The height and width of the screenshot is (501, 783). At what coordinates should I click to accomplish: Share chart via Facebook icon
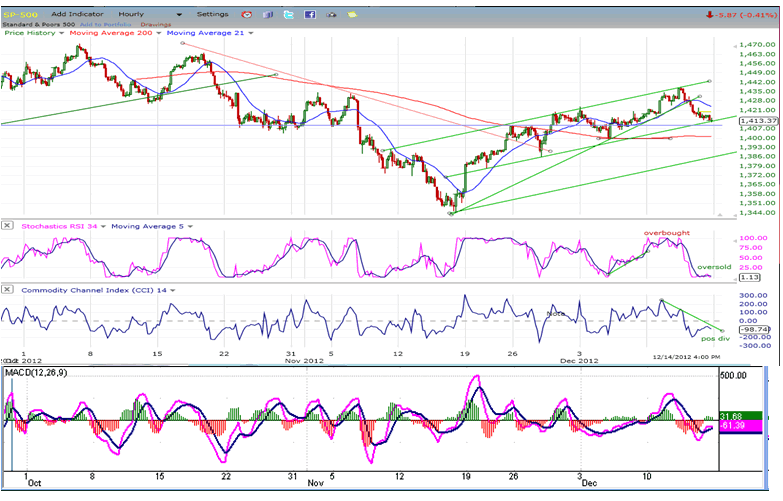[309, 15]
